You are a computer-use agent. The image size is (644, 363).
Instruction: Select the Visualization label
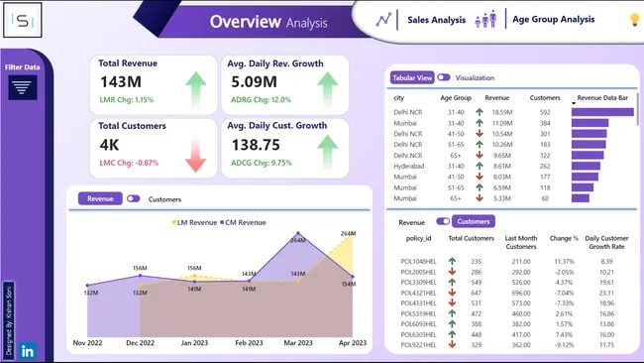475,77
